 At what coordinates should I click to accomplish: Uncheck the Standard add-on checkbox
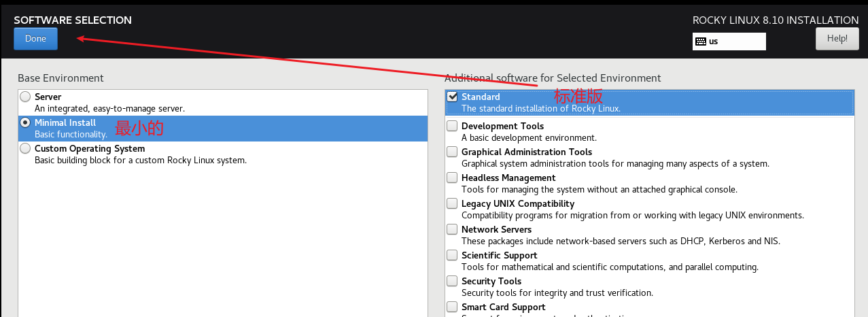452,97
